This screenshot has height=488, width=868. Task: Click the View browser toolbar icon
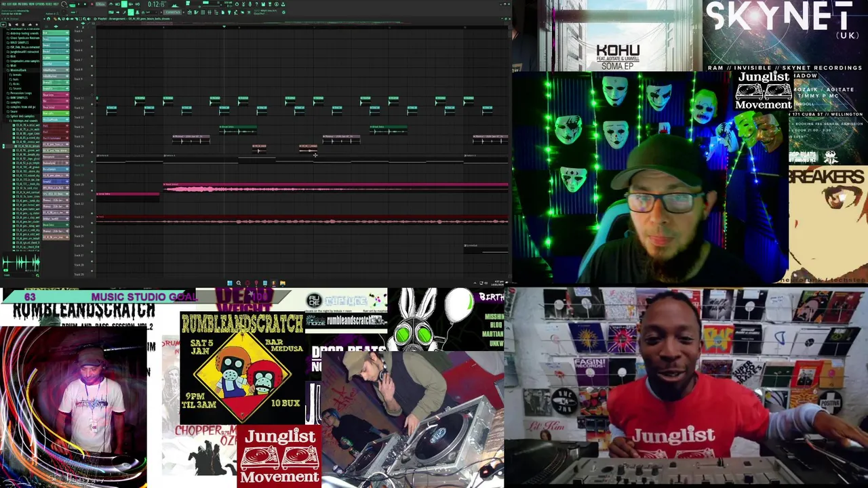[216, 12]
